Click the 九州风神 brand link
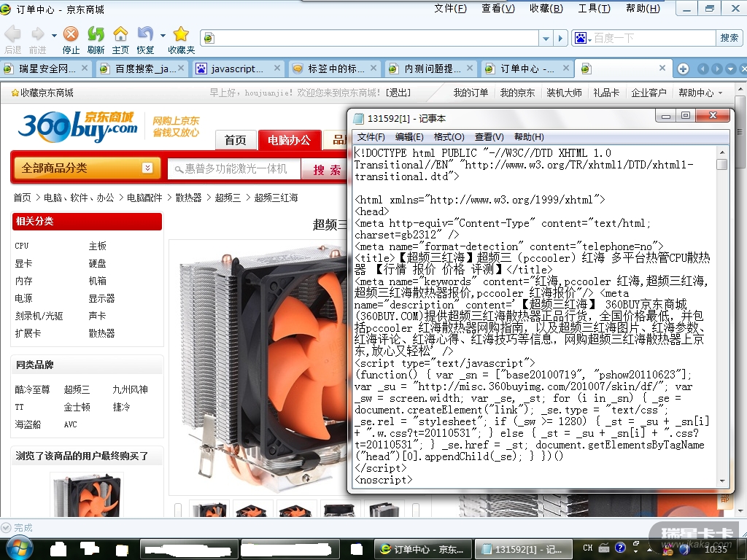This screenshot has width=747, height=560. [x=130, y=389]
